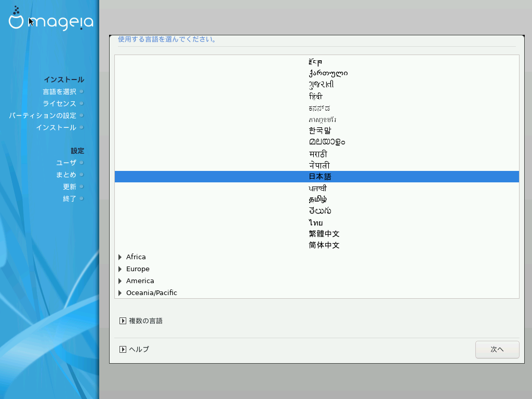The width and height of the screenshot is (532, 399).
Task: Click the Mageia cauldron logo icon
Action: [16, 18]
